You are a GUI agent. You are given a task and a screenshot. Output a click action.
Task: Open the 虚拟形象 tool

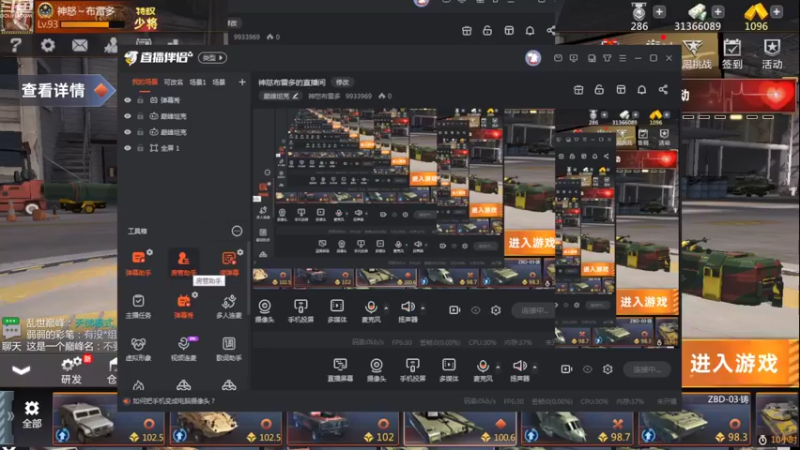[138, 349]
